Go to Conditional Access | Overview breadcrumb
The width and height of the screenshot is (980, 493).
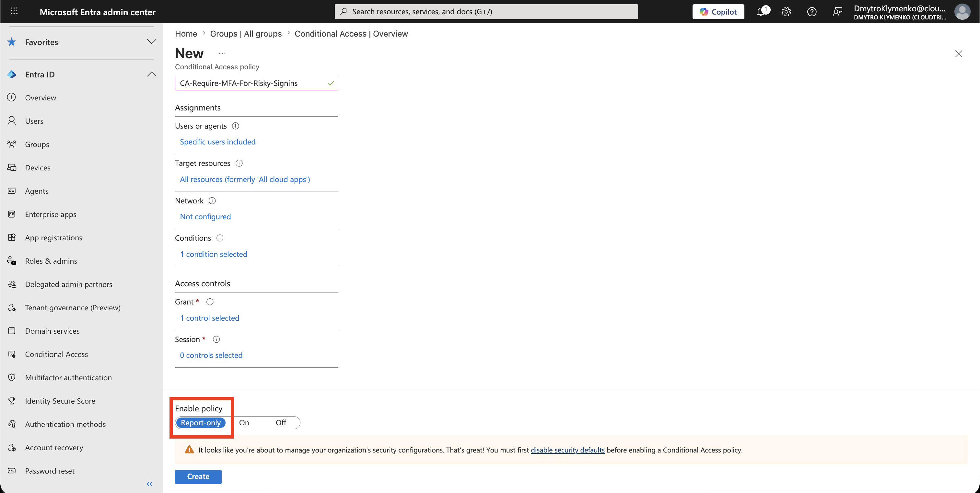point(351,33)
